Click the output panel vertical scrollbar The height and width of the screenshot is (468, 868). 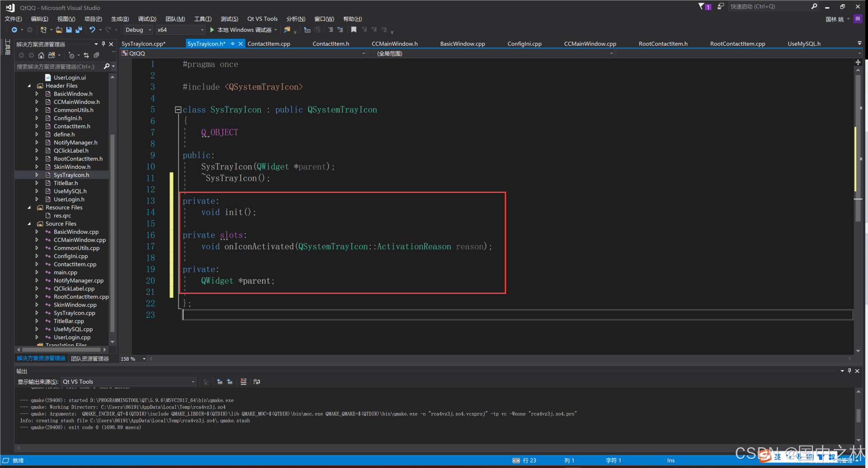pos(859,415)
